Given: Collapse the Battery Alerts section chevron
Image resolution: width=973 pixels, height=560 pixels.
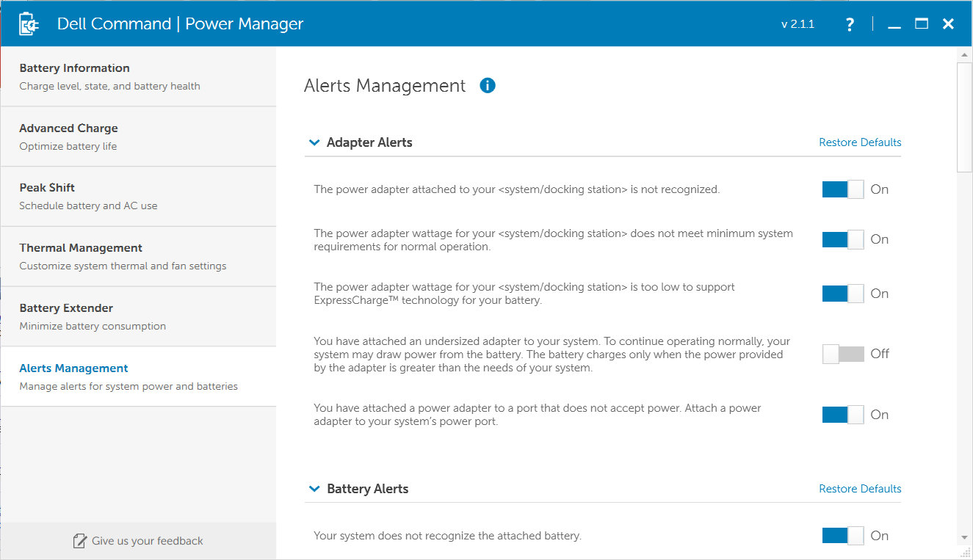Looking at the screenshot, I should click(314, 489).
